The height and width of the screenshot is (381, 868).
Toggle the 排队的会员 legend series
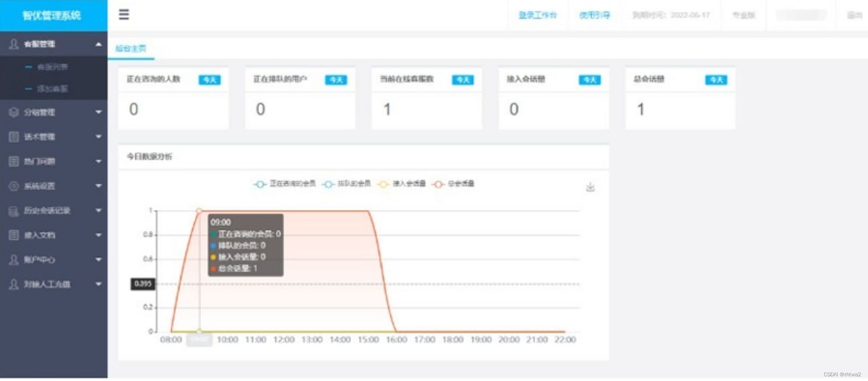(x=346, y=184)
